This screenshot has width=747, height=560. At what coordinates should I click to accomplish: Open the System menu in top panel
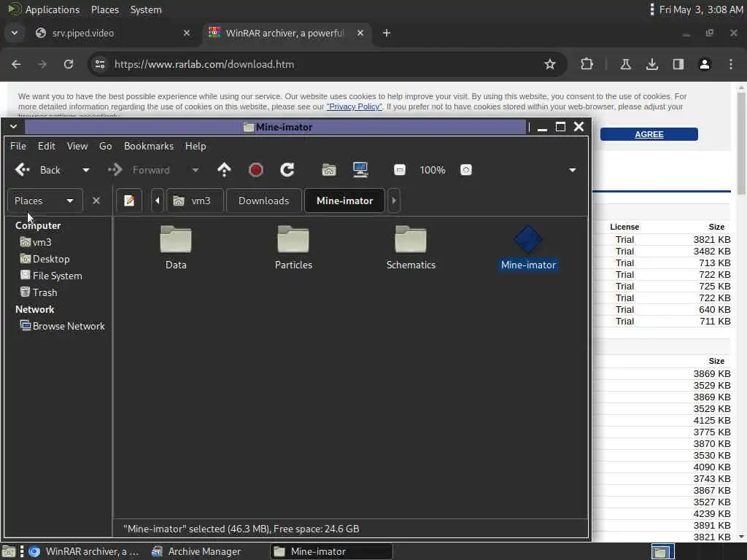(146, 9)
